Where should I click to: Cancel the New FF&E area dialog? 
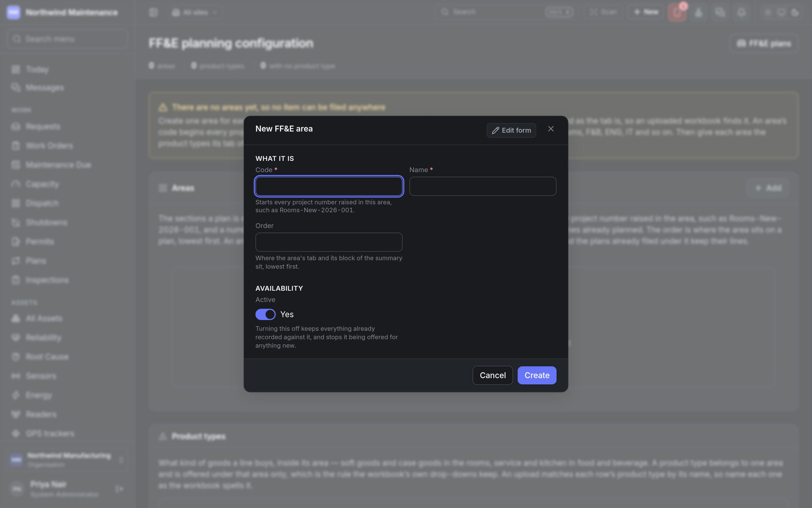493,375
